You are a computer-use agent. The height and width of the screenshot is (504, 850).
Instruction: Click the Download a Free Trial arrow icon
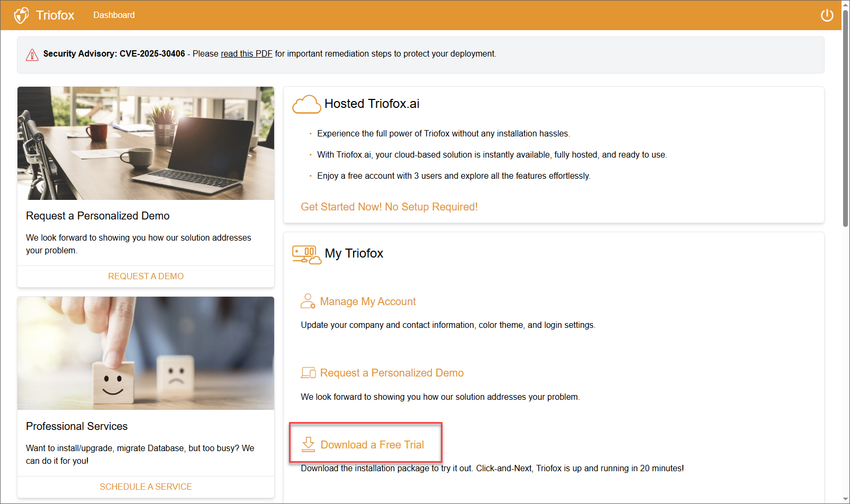[308, 444]
